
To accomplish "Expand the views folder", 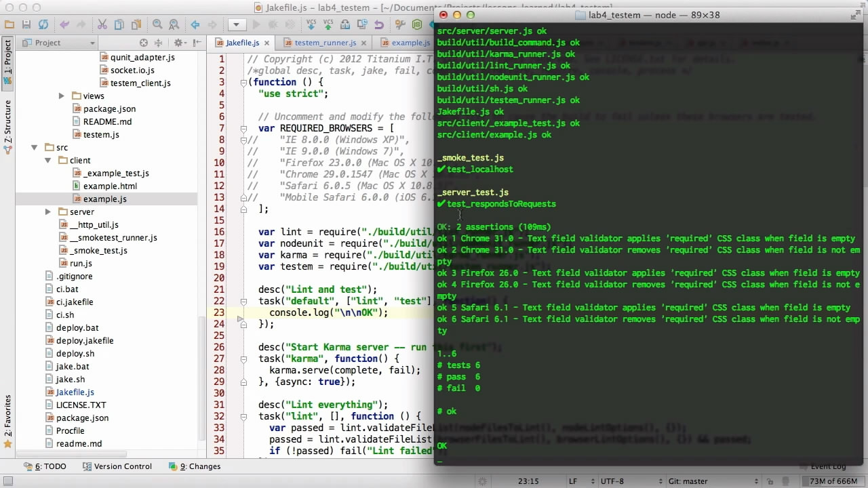I will coord(61,96).
